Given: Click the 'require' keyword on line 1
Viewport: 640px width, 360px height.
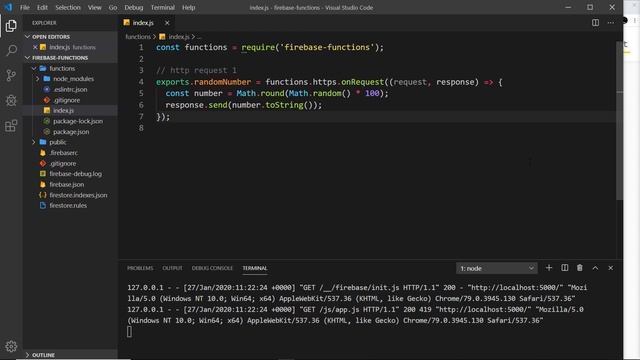Looking at the screenshot, I should [x=258, y=47].
